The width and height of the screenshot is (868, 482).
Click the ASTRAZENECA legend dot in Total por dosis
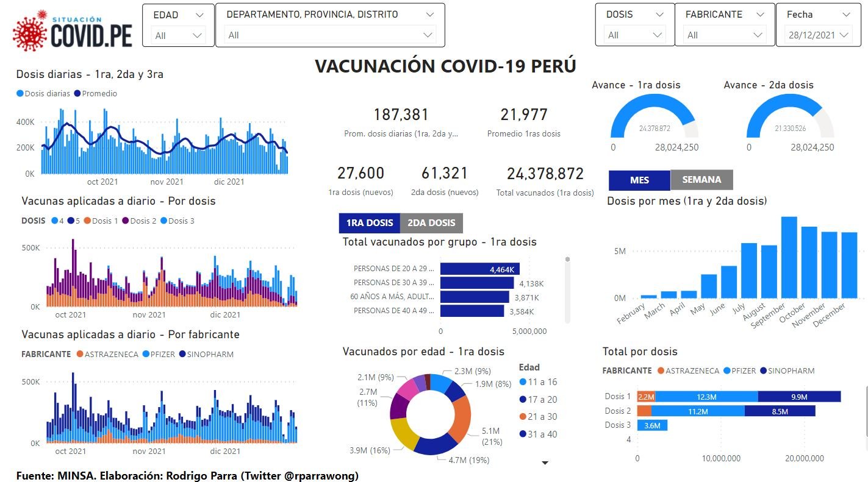click(x=660, y=370)
